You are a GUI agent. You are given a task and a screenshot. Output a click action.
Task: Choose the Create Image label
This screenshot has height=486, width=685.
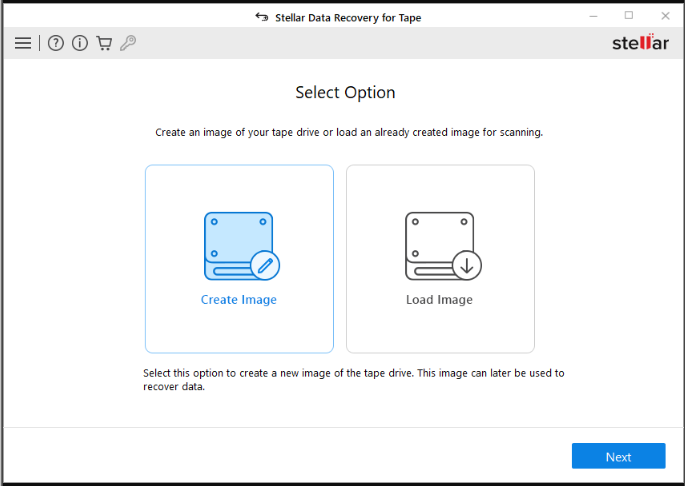click(239, 300)
